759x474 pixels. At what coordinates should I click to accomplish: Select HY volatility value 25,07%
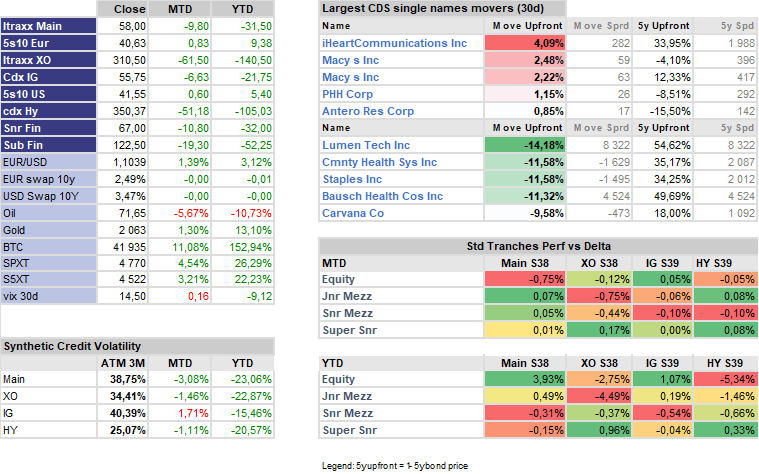128,430
